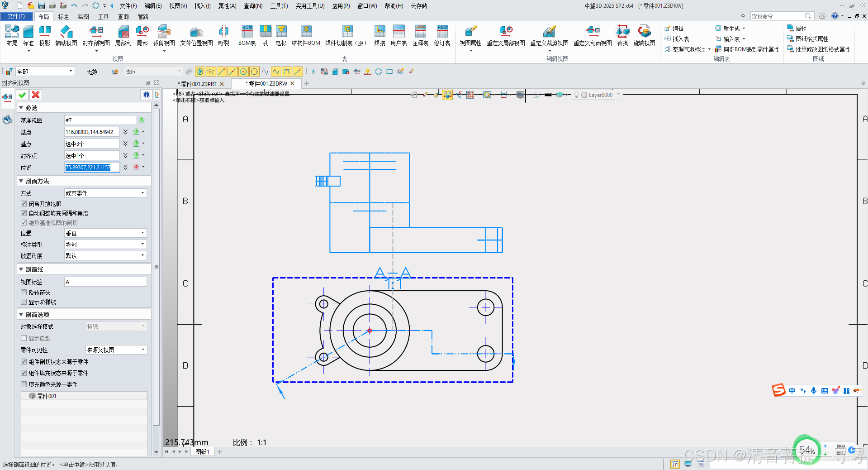Insert a BOM表 table

[x=247, y=35]
